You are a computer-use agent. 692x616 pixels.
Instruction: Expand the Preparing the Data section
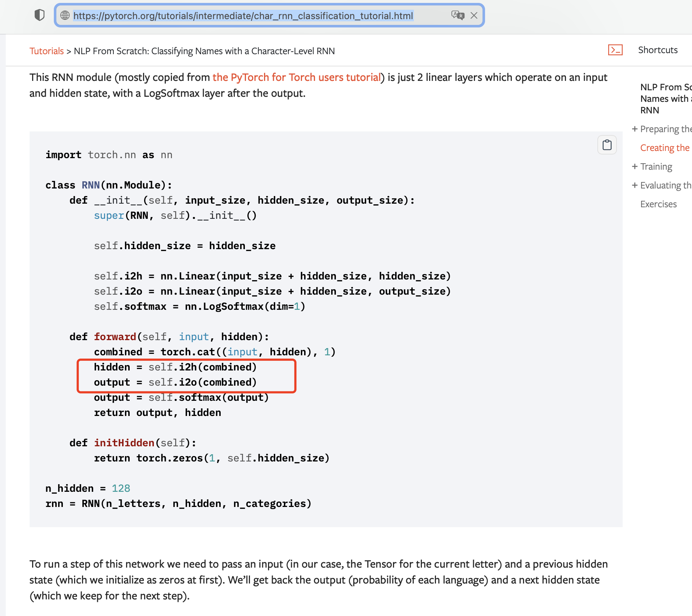point(635,129)
